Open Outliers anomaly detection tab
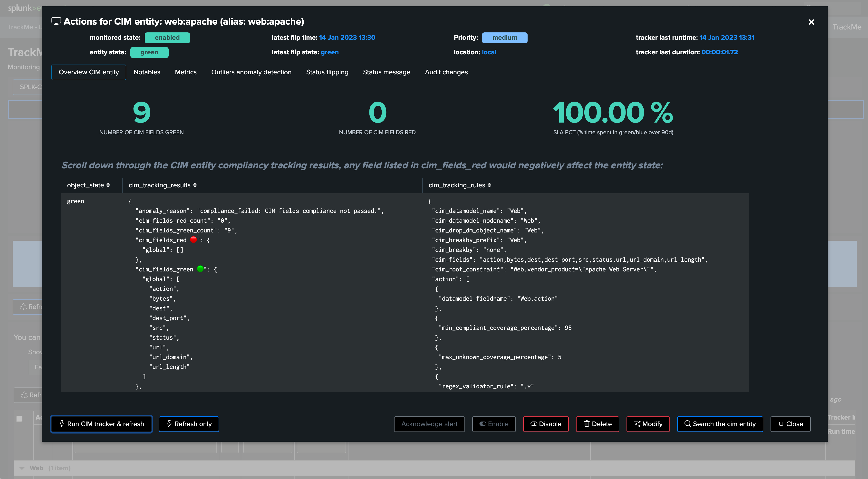This screenshot has height=479, width=868. coord(251,72)
